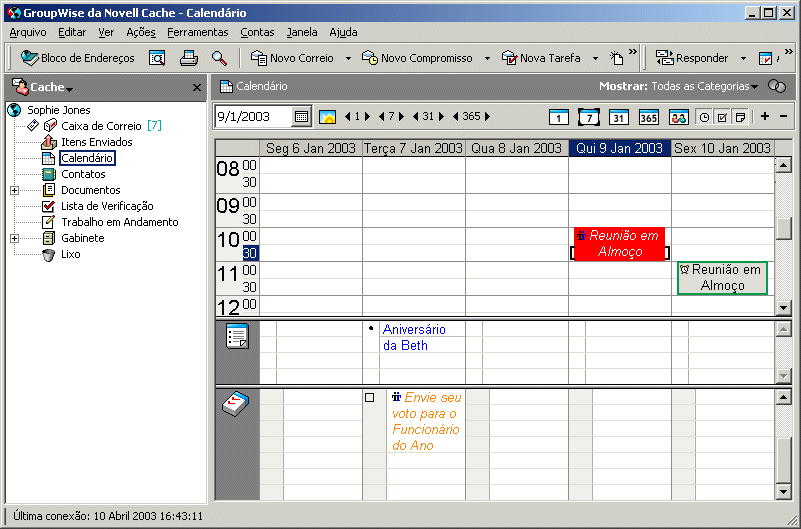Close the folder list panel

(197, 88)
